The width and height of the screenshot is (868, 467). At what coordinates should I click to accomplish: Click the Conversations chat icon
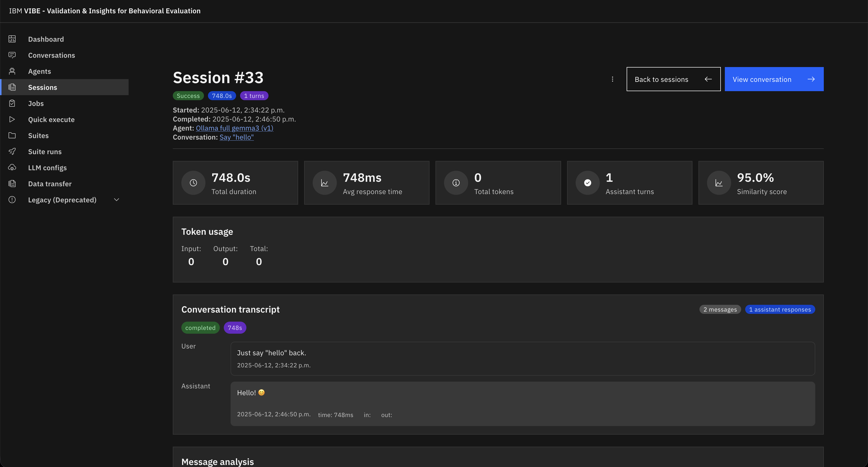click(12, 55)
